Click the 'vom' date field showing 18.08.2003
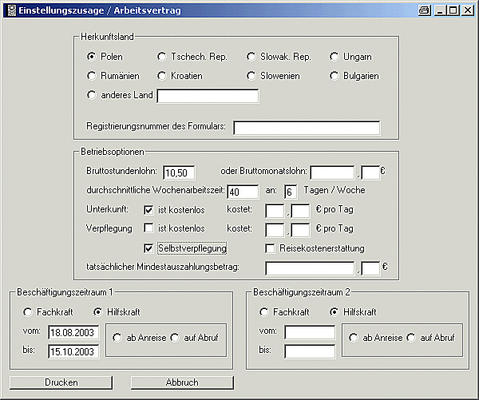The height and width of the screenshot is (400, 479). point(73,332)
